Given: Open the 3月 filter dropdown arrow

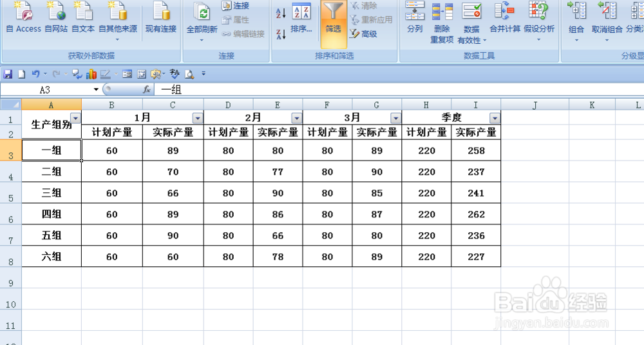Looking at the screenshot, I should point(395,119).
